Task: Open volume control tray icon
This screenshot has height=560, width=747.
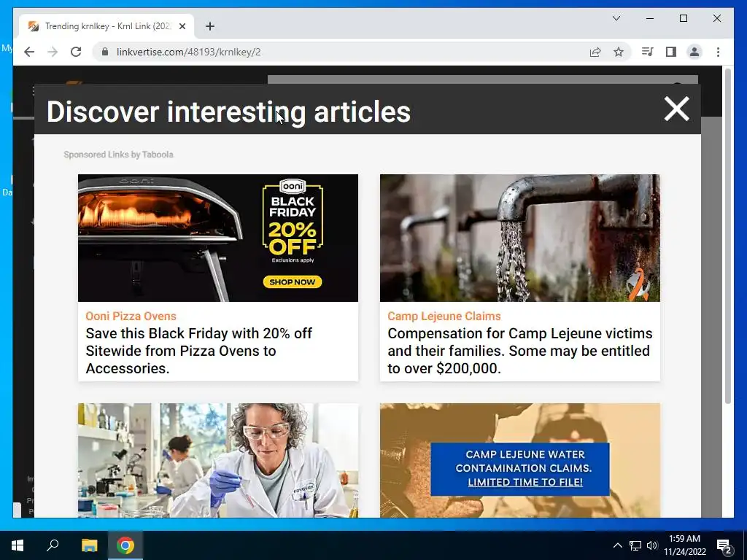Action: pos(652,545)
